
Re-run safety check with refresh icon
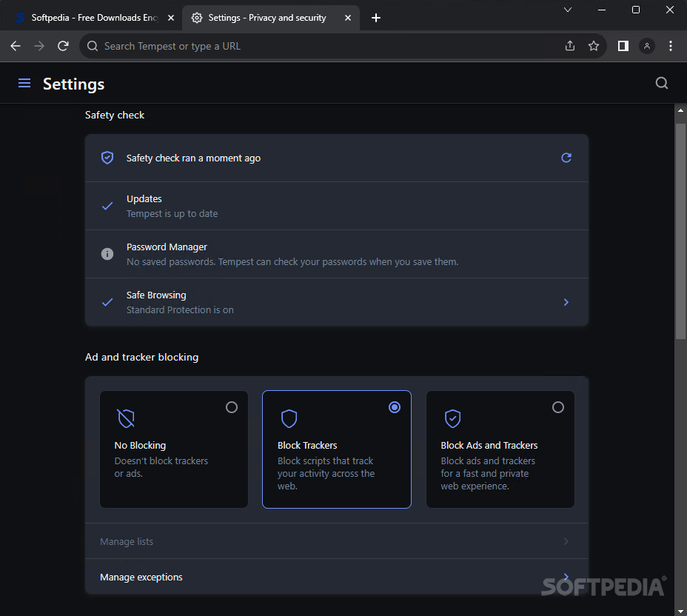(x=566, y=158)
